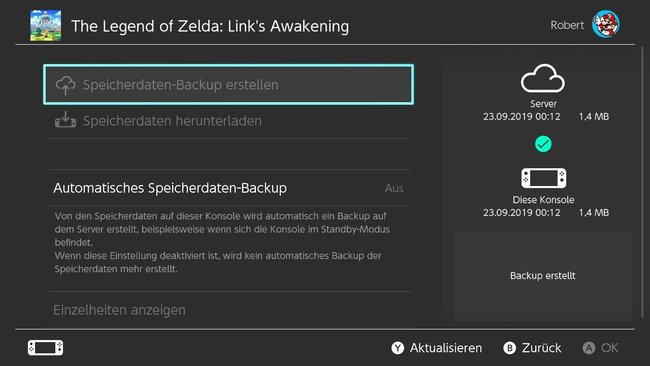Screen dimensions: 650x366
Task: Click the Aktualisieren label
Action: pos(446,348)
